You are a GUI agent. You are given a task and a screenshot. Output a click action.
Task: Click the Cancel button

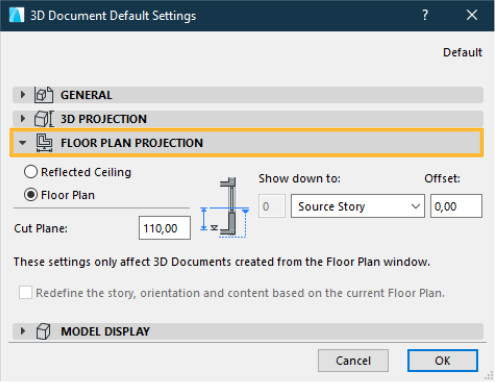point(353,360)
